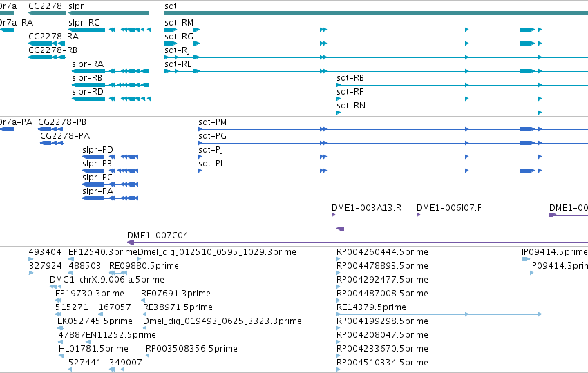Select transcript slpr-RC
This screenshot has height=373, width=588.
(84, 23)
